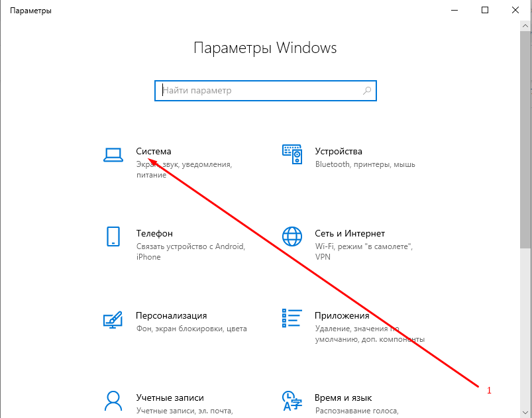Select the Phone icon
This screenshot has width=532, height=418.
(x=113, y=236)
